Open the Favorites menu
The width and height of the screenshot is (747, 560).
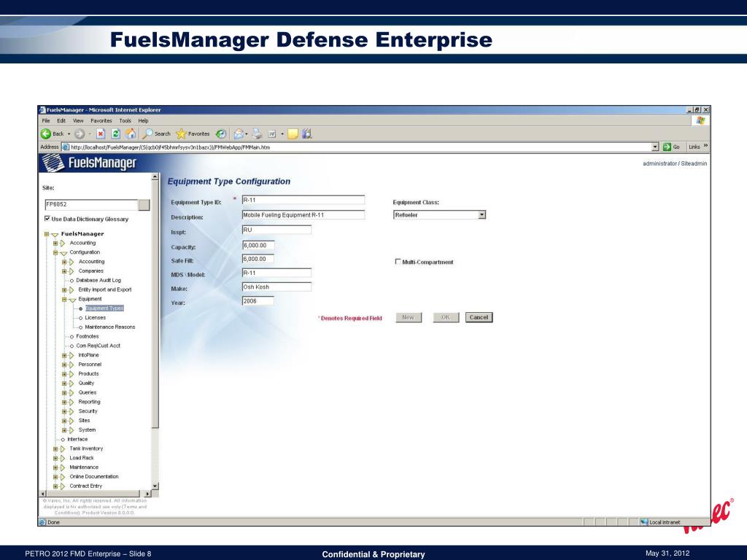[101, 120]
